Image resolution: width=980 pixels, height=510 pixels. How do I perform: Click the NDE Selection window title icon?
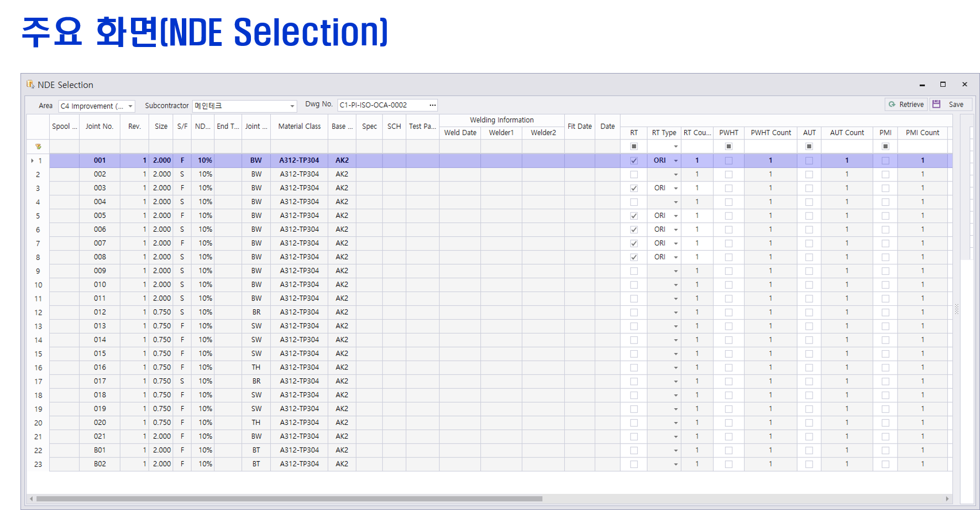[x=30, y=85]
